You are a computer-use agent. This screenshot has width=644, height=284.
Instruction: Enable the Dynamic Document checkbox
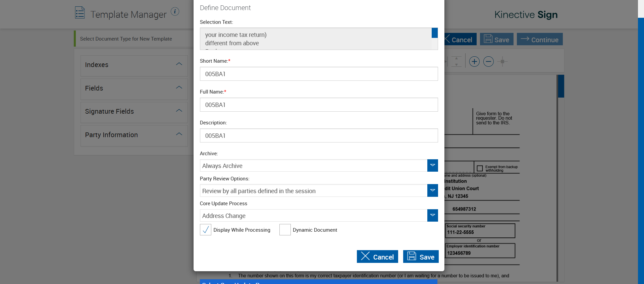(x=285, y=230)
